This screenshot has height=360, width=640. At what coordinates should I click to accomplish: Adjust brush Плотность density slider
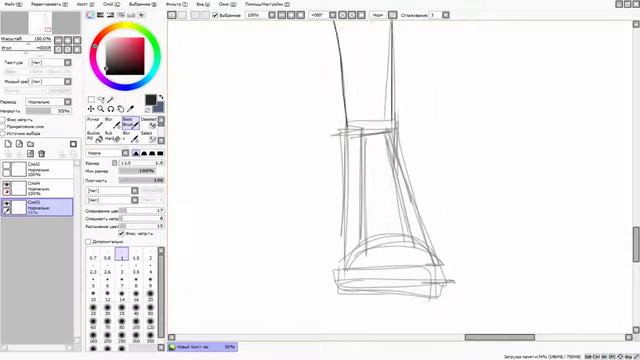tap(141, 180)
